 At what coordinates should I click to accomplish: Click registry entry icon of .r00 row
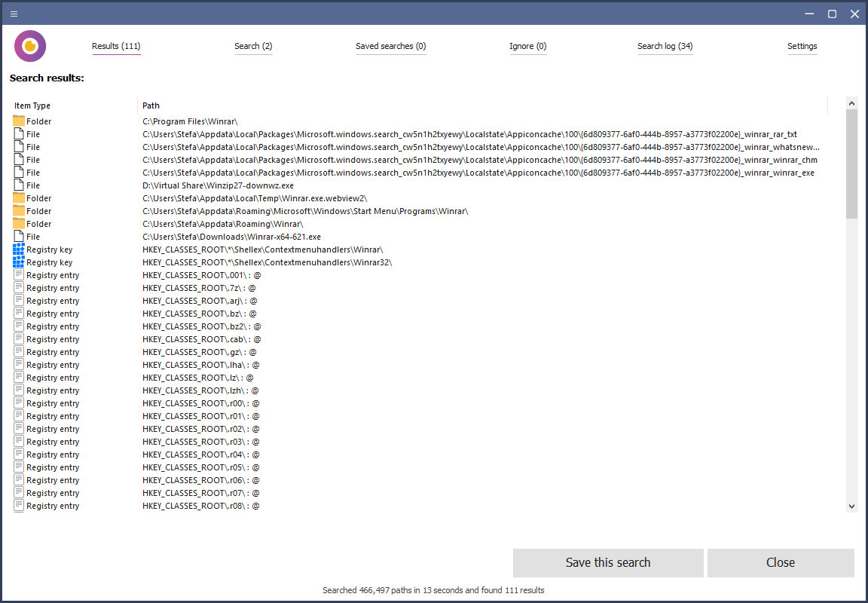click(x=19, y=403)
